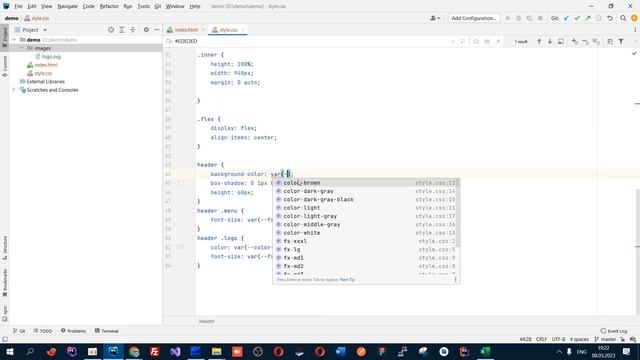Open the master git branch widget
The image size is (640, 360).
pos(606,339)
